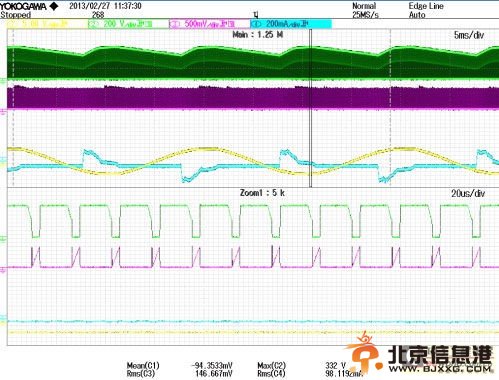Click the 'Stopped' acquisition status text

pyautogui.click(x=15, y=15)
